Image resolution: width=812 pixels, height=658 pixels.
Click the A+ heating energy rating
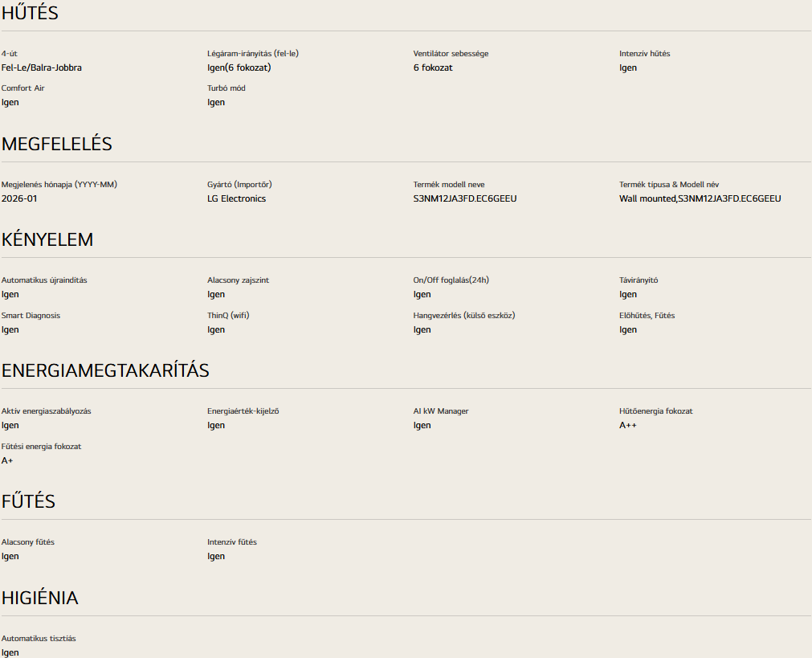click(x=7, y=460)
